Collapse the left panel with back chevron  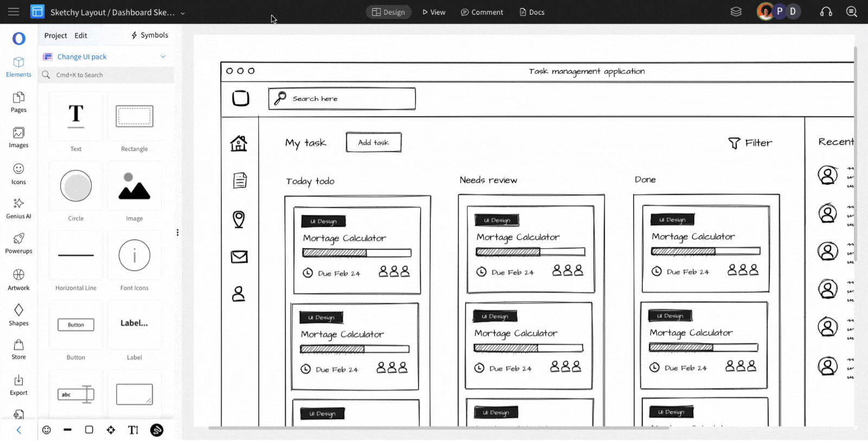click(x=18, y=430)
